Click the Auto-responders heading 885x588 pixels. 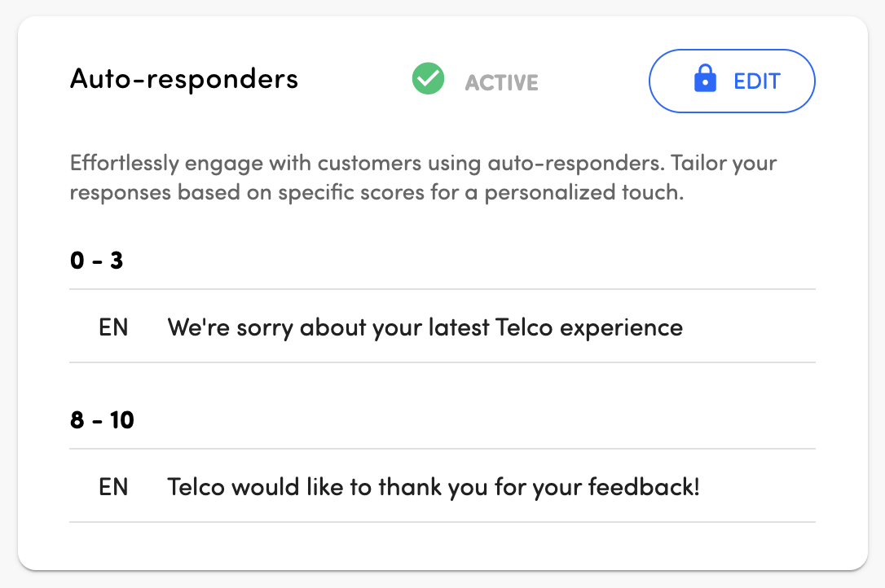(184, 80)
